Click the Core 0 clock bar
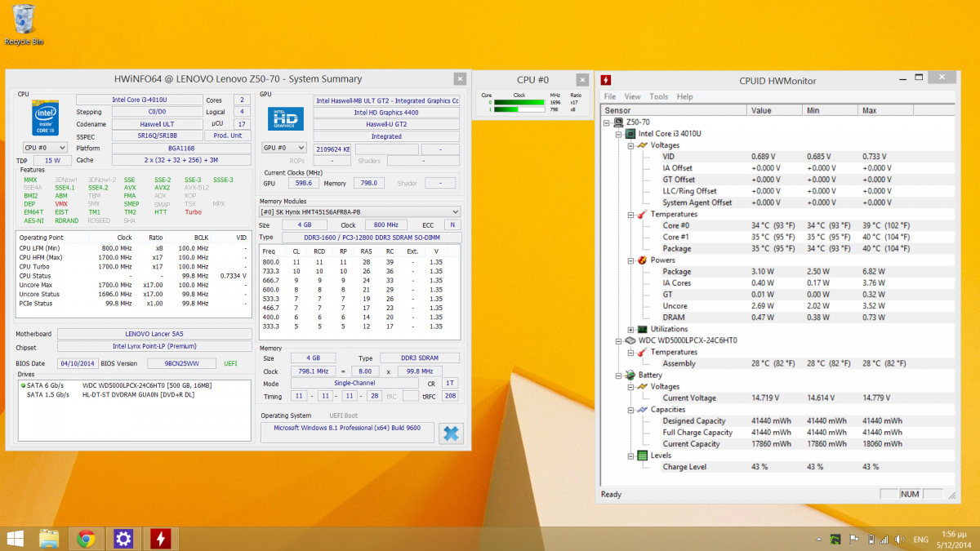This screenshot has width=980, height=551. coord(519,103)
